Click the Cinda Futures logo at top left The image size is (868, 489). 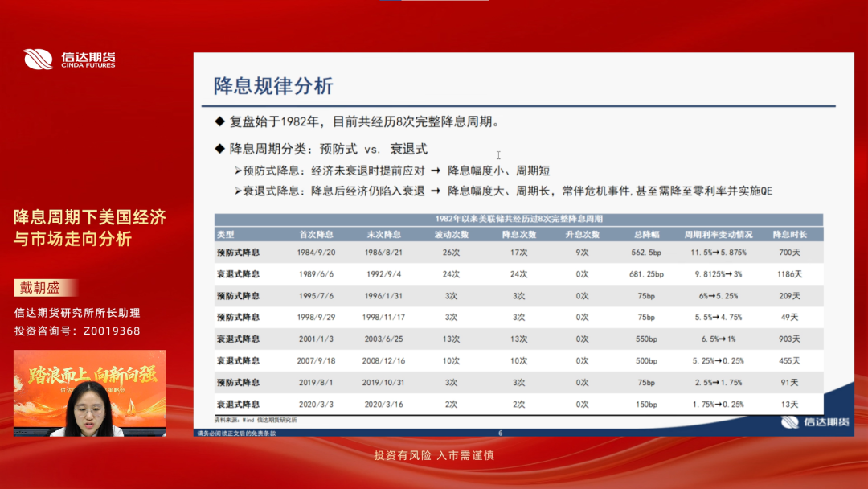pyautogui.click(x=70, y=59)
